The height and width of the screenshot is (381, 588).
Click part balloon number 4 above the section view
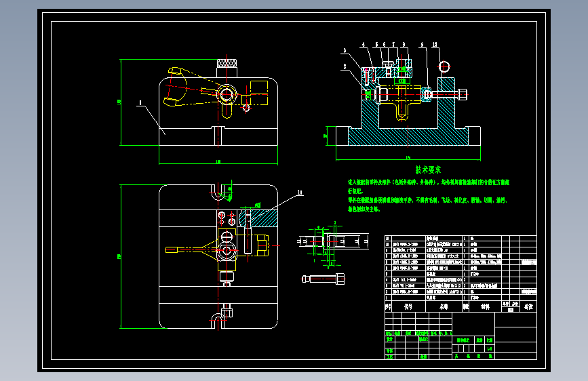click(x=364, y=45)
